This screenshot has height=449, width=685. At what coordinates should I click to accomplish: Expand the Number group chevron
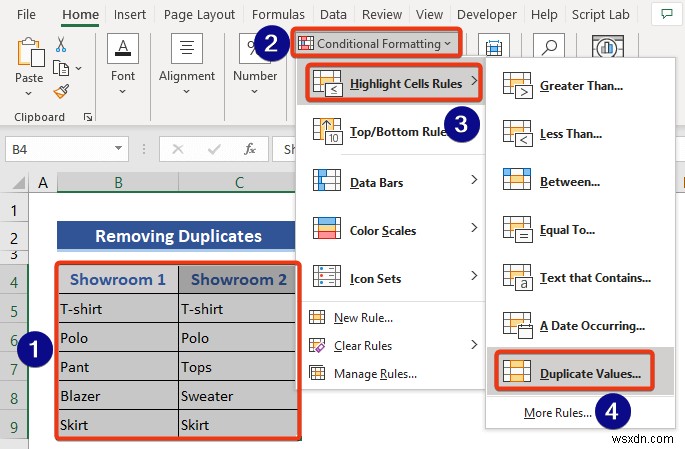(254, 92)
